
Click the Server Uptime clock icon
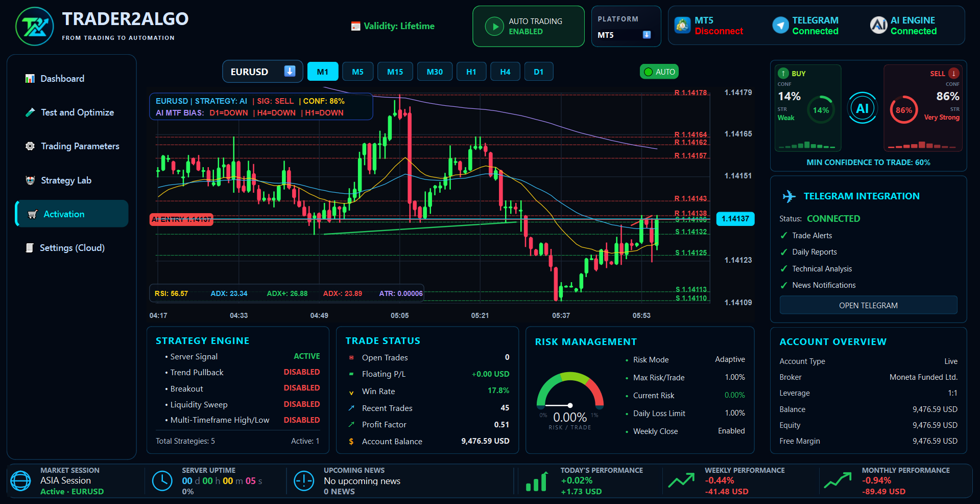[x=162, y=481]
